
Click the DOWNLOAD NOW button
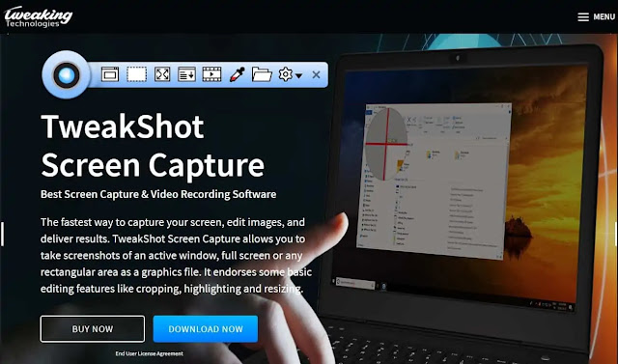206,329
